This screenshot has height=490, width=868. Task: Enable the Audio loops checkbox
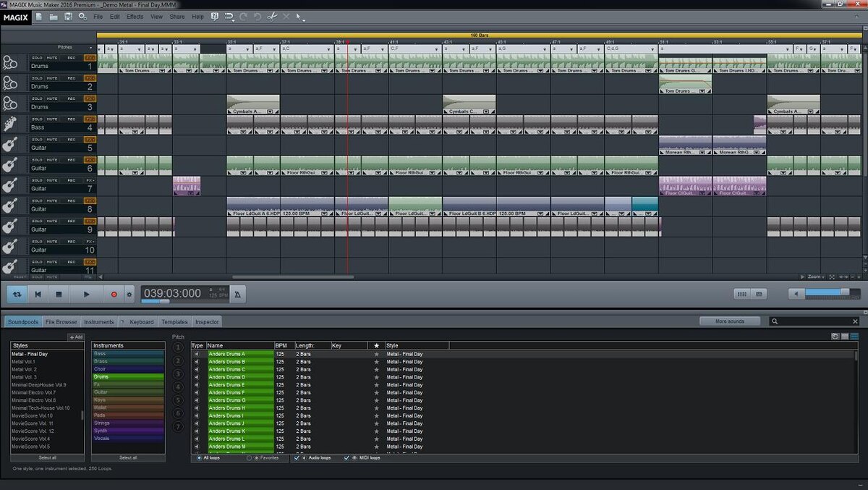[297, 457]
